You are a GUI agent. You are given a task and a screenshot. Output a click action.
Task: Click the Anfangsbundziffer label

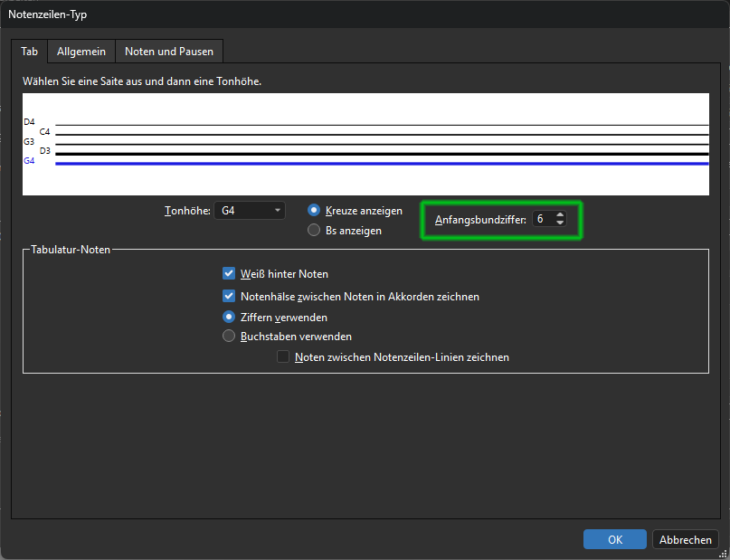(x=480, y=220)
